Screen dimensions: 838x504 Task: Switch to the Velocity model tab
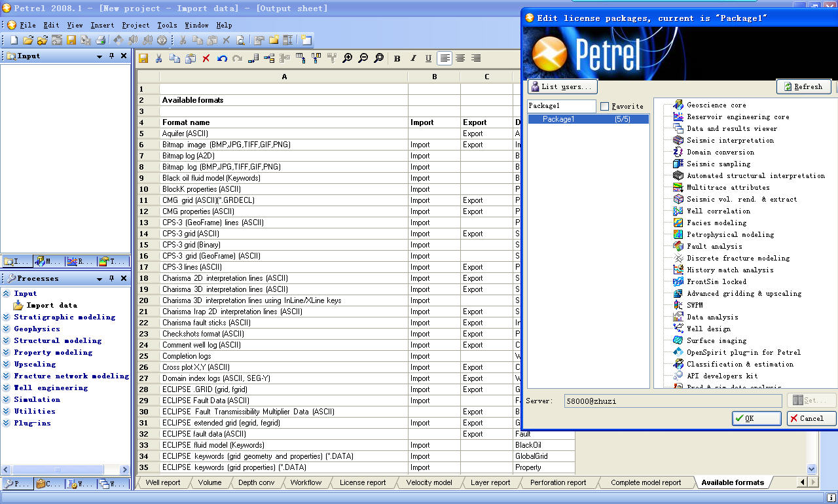click(x=429, y=482)
